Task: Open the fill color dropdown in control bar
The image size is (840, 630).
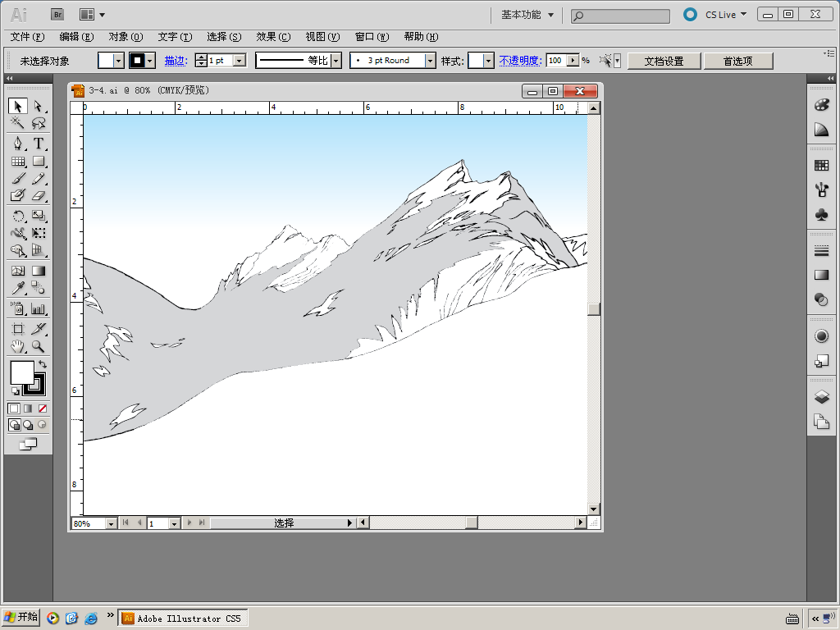Action: click(x=119, y=61)
